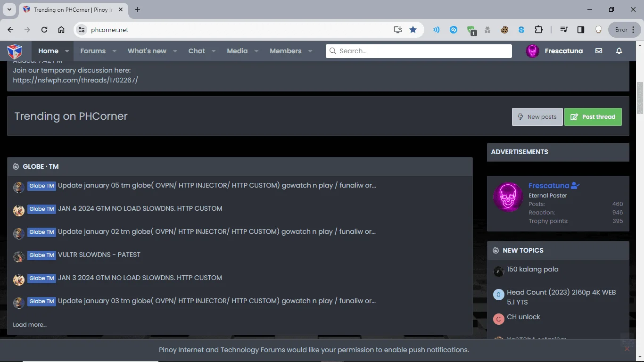This screenshot has width=644, height=362.
Task: Click in the forum Search field
Action: tap(419, 51)
